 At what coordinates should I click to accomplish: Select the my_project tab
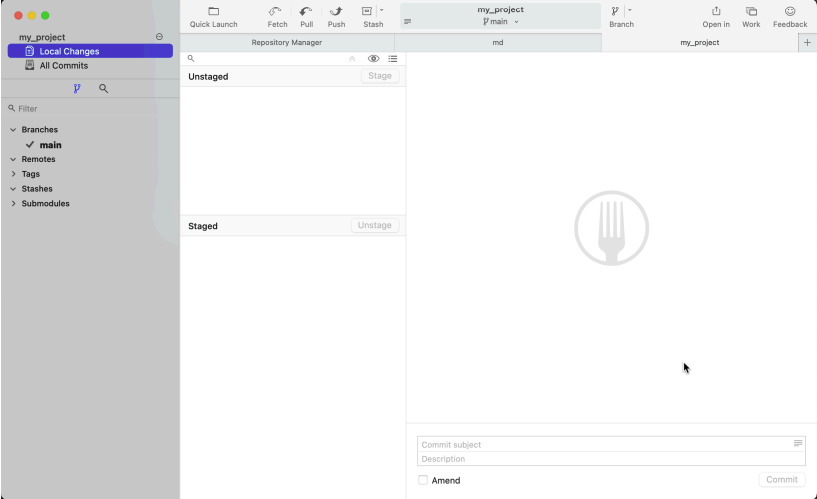pyautogui.click(x=699, y=43)
